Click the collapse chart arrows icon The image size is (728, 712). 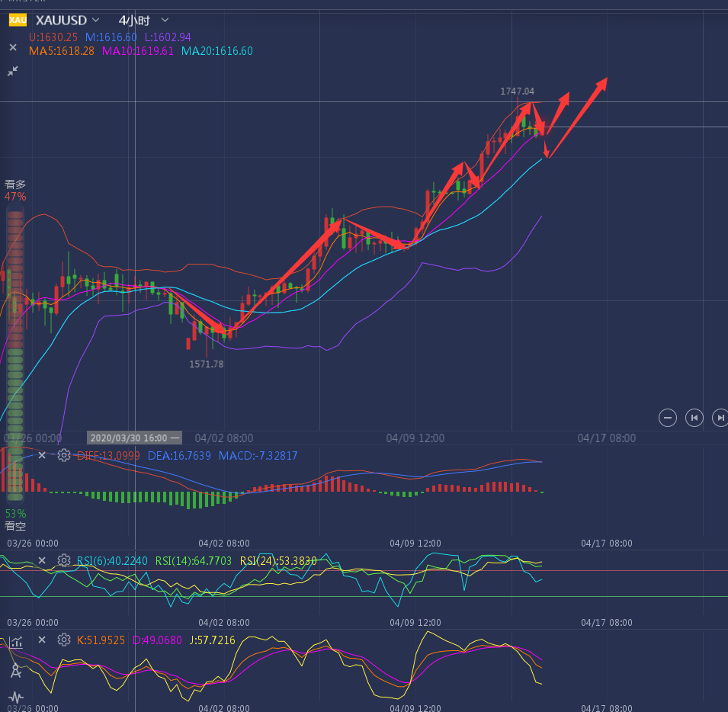click(13, 71)
